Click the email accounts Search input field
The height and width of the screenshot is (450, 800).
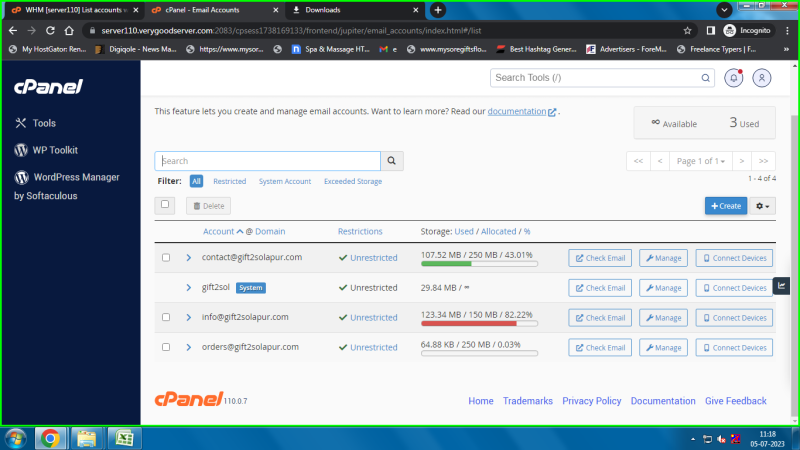[x=268, y=160]
